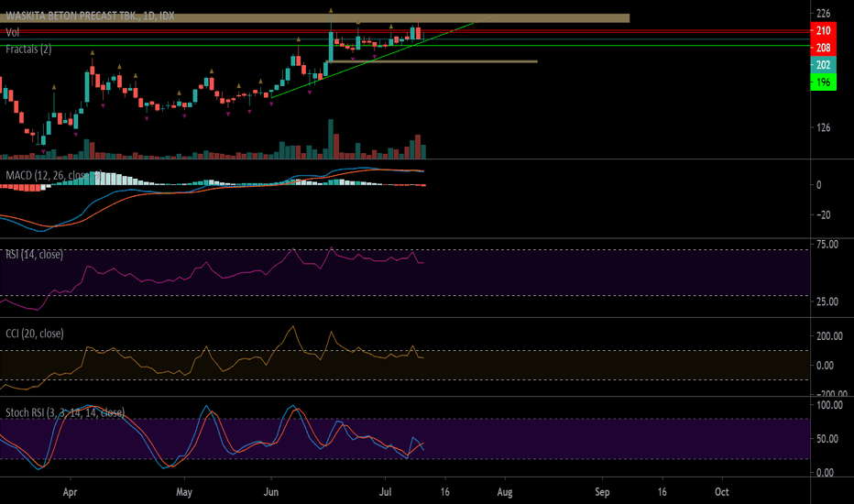Select the CCI (20, close) indicator label
The image size is (854, 504).
coord(34,334)
